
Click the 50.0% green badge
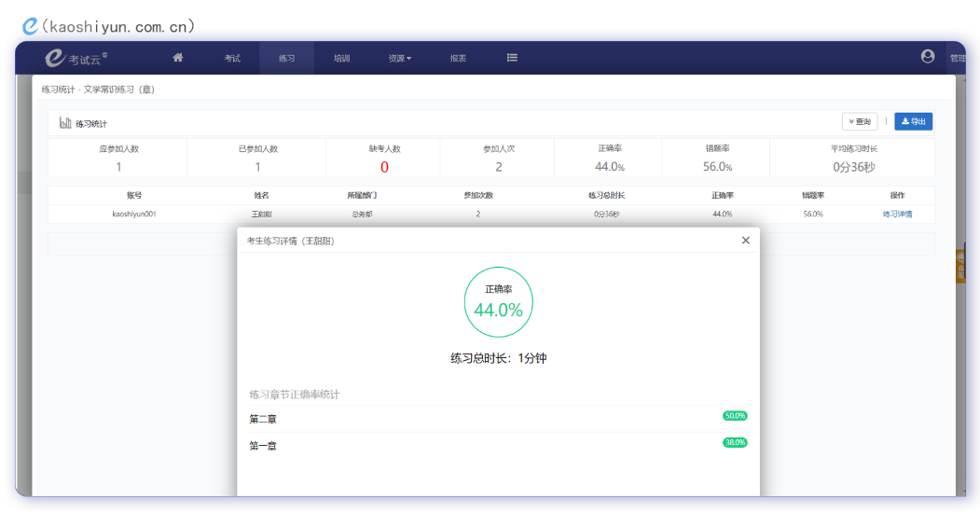[735, 416]
